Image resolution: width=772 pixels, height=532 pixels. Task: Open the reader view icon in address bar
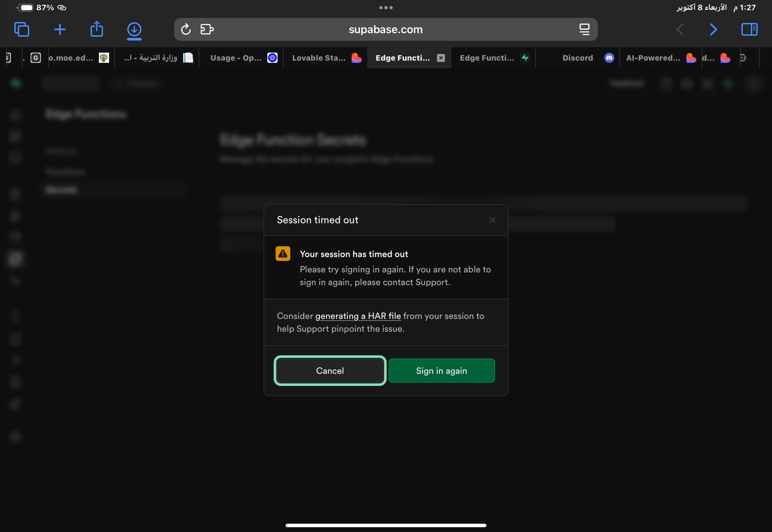584,29
